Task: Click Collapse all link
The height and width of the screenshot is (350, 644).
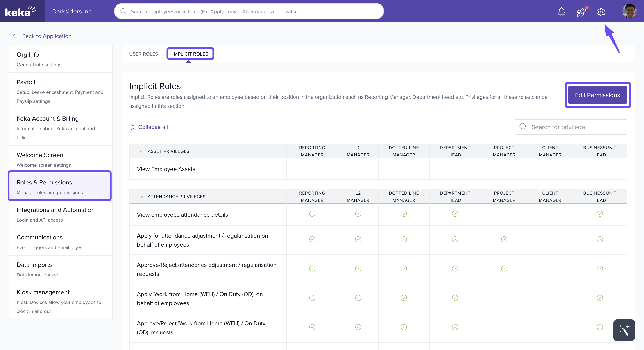Action: [x=153, y=127]
